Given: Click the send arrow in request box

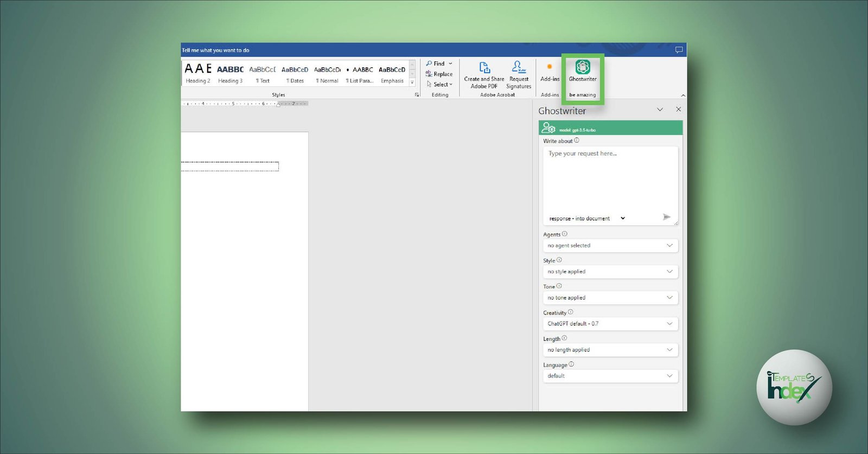Looking at the screenshot, I should click(x=667, y=217).
